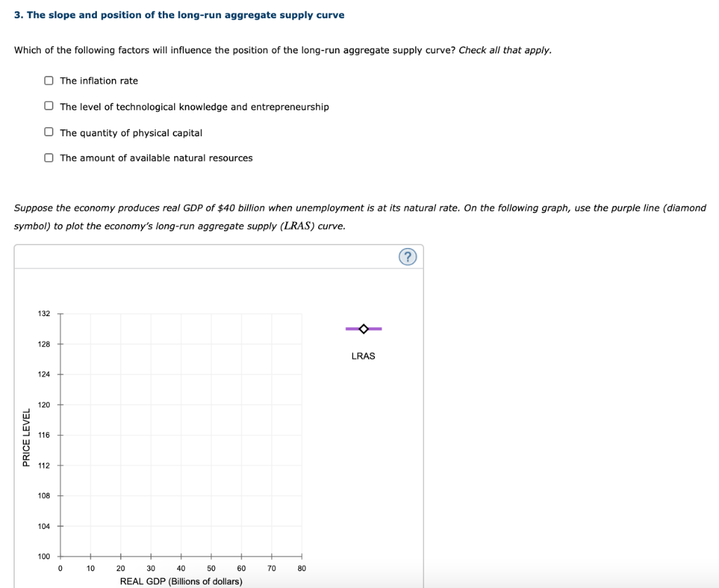This screenshot has width=719, height=588.
Task: Click the 116 gridline label
Action: [x=44, y=434]
